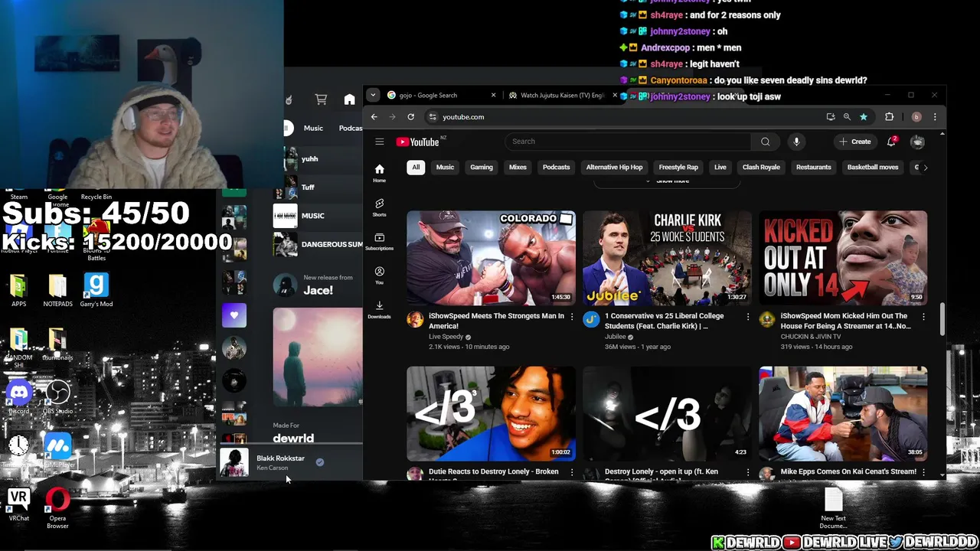
Task: Open the You section in YouTube sidebar
Action: [379, 275]
